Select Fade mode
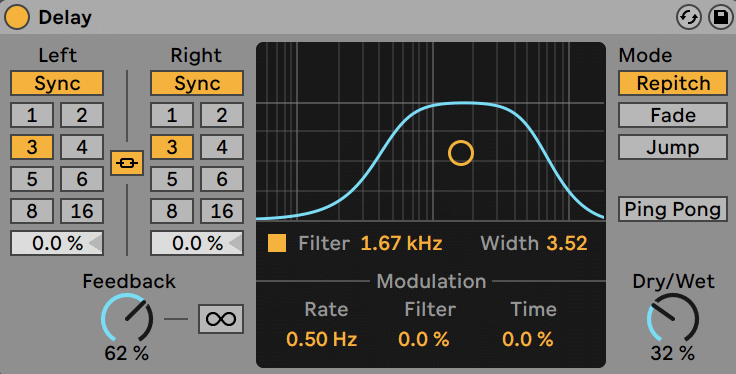 (x=673, y=115)
